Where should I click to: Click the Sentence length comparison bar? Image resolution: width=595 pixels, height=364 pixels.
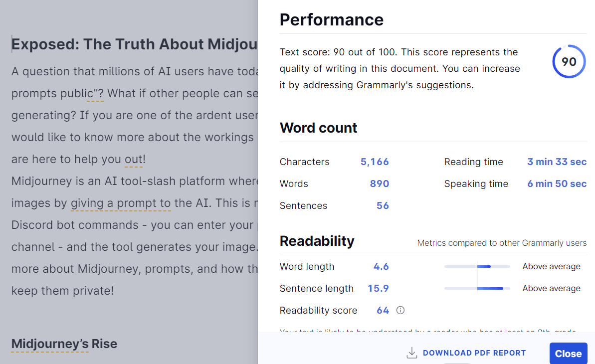click(x=477, y=289)
